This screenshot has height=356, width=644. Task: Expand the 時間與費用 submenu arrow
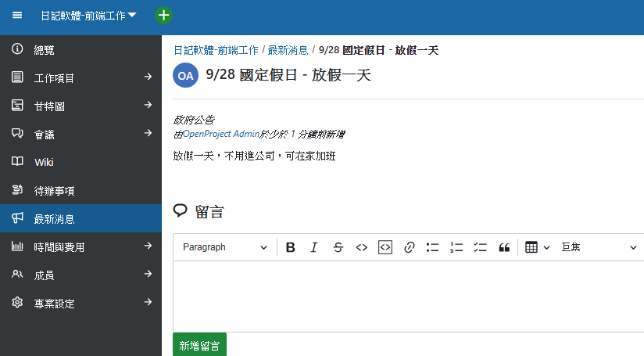148,246
